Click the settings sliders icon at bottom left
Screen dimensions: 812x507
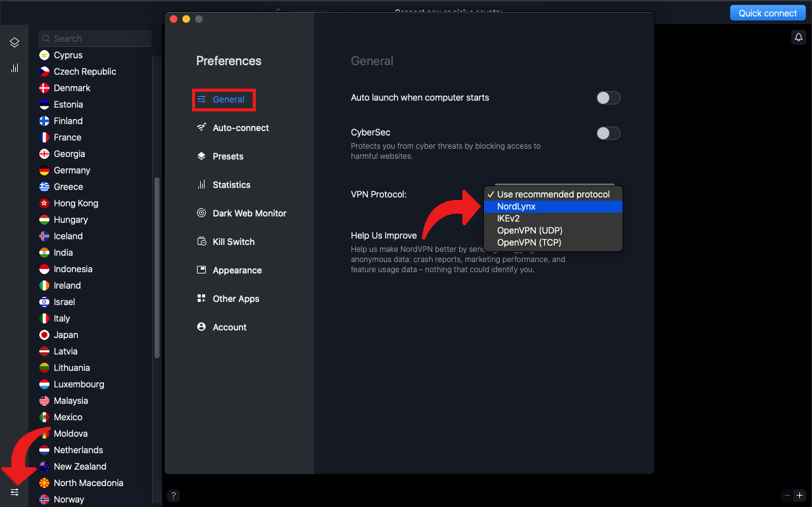click(15, 492)
